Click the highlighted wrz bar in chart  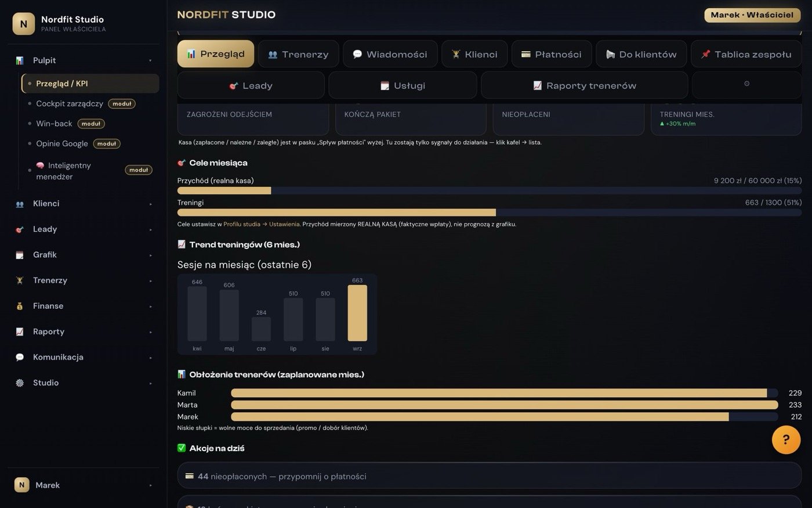tap(357, 313)
